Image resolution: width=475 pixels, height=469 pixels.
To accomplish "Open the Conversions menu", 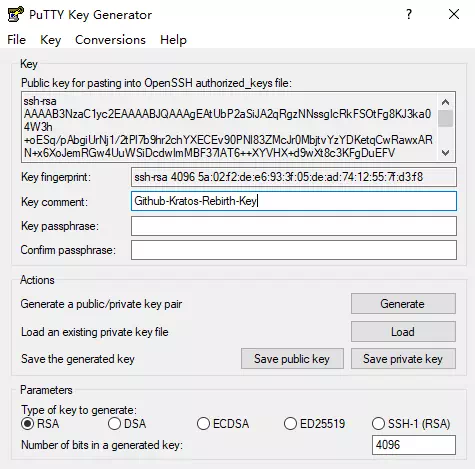I will 110,40.
